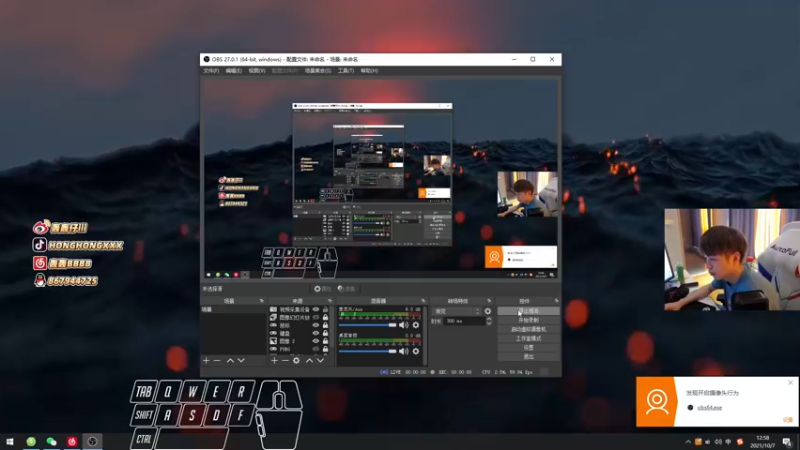Screen dimensions: 800x450
Task: Close the camera alert popup
Action: [790, 382]
